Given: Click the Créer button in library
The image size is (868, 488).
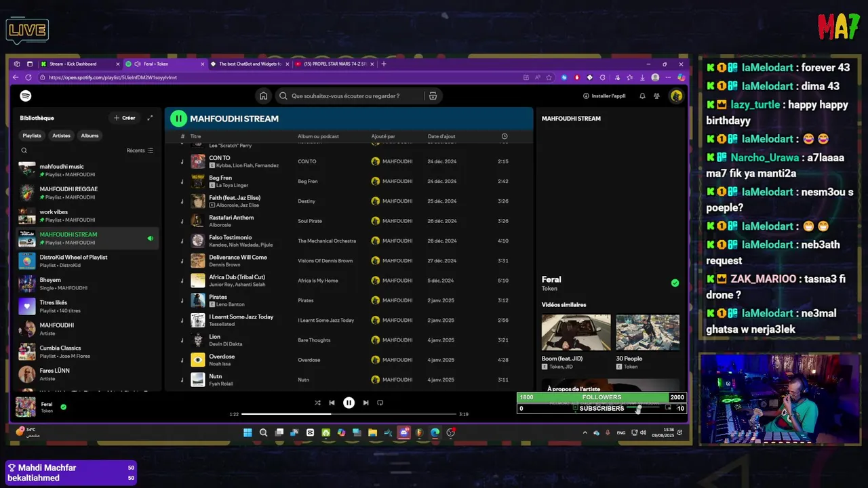Looking at the screenshot, I should tap(125, 118).
